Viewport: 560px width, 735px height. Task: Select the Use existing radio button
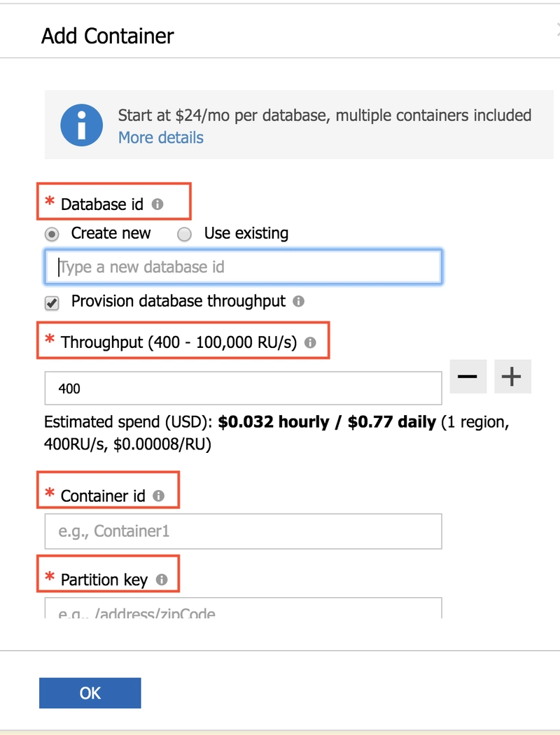tap(184, 234)
